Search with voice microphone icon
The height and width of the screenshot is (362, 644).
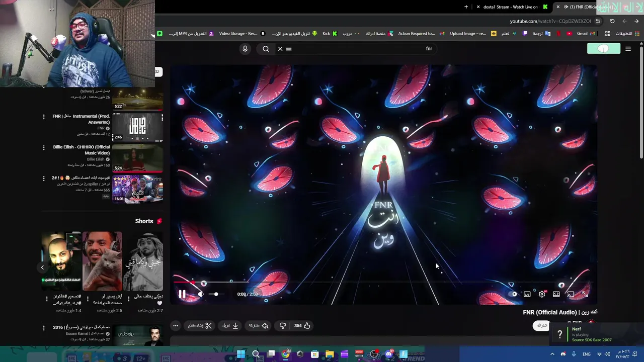[245, 49]
